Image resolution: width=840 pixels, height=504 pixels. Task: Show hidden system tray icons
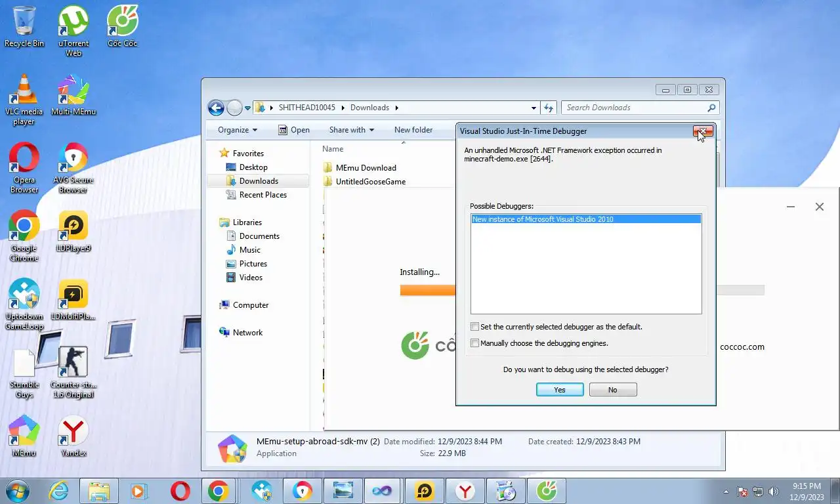[x=726, y=492]
